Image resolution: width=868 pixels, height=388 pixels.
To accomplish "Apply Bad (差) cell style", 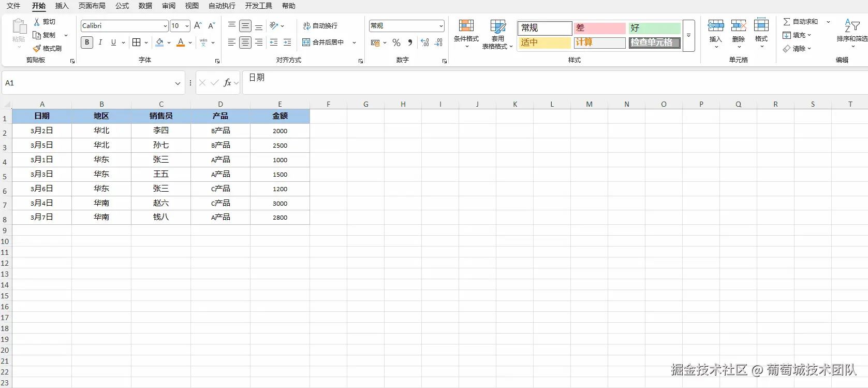I will (x=599, y=28).
